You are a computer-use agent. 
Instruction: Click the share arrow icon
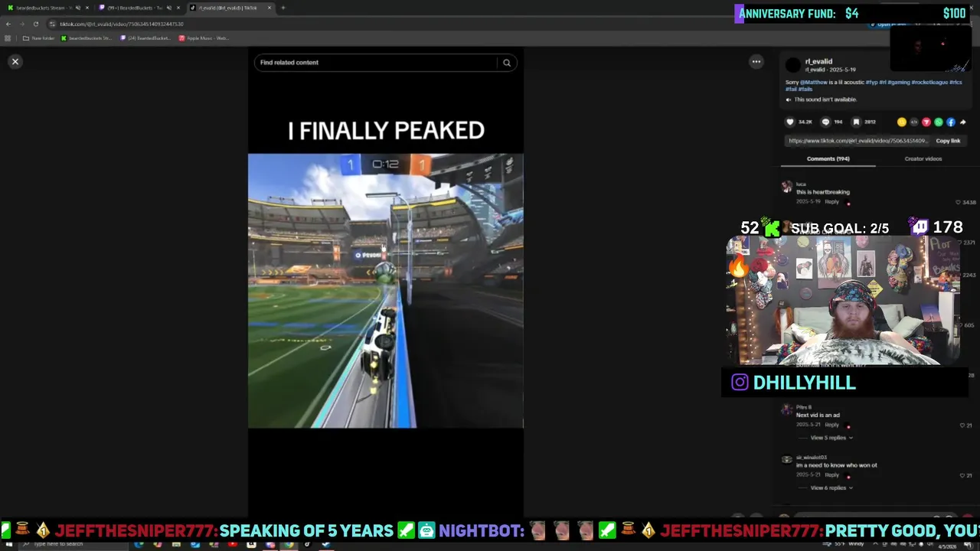click(x=962, y=122)
